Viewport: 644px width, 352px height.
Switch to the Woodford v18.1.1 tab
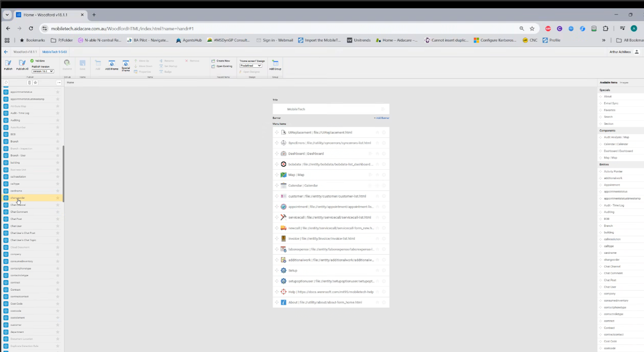coord(24,52)
